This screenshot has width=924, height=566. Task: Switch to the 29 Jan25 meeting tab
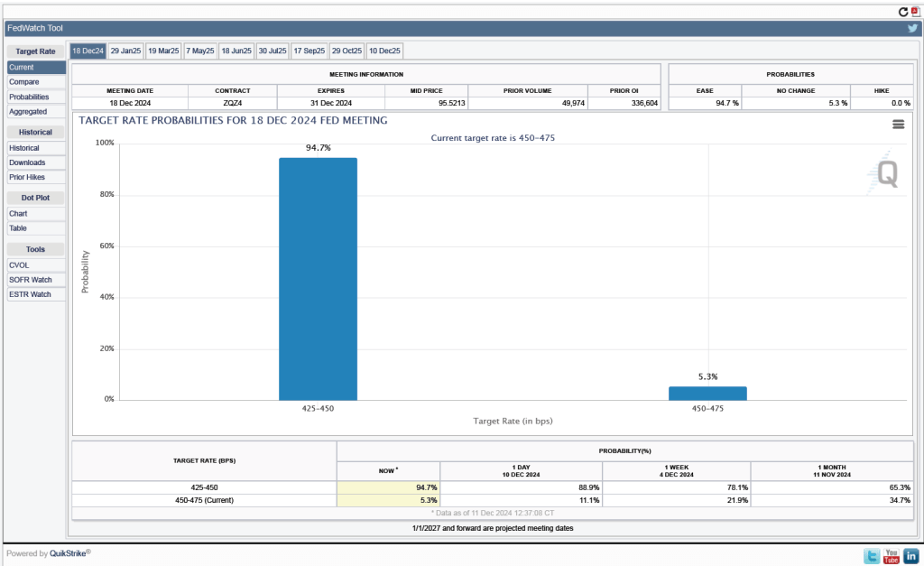click(125, 51)
